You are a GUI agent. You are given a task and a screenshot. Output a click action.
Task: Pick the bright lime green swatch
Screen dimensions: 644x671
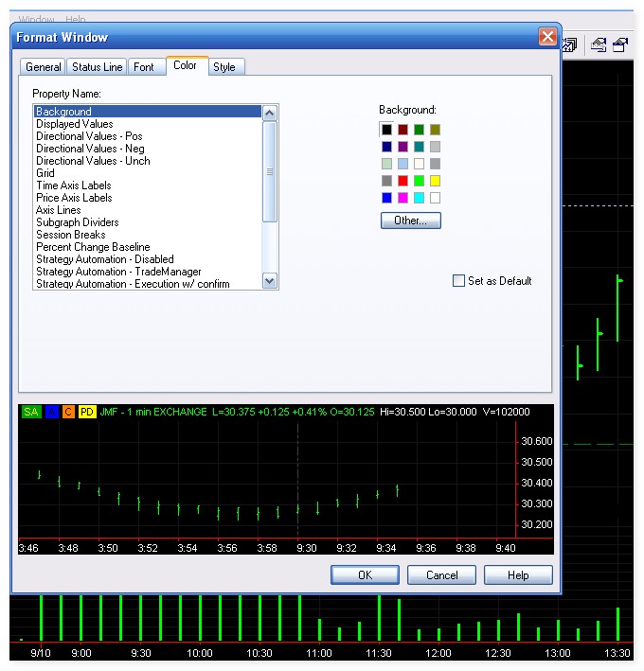click(x=420, y=181)
